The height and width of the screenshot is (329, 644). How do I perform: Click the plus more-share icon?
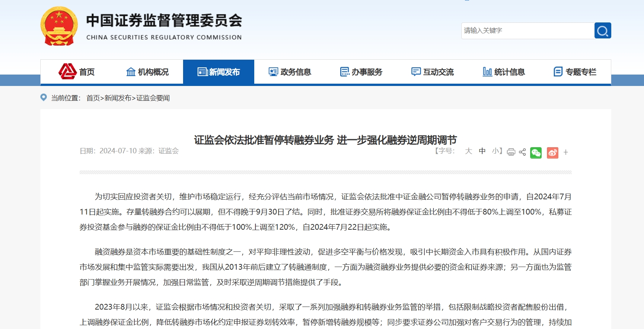pyautogui.click(x=566, y=152)
